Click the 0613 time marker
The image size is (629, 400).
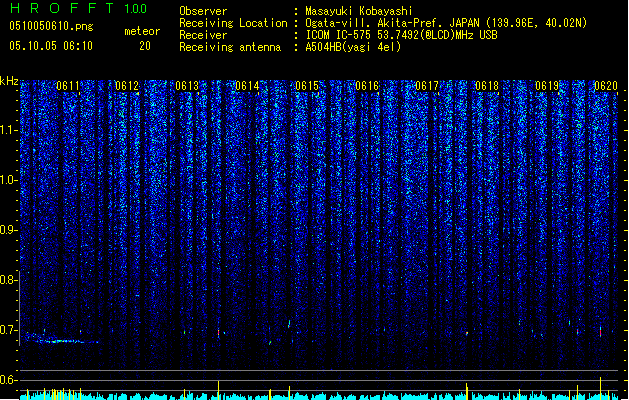[187, 86]
